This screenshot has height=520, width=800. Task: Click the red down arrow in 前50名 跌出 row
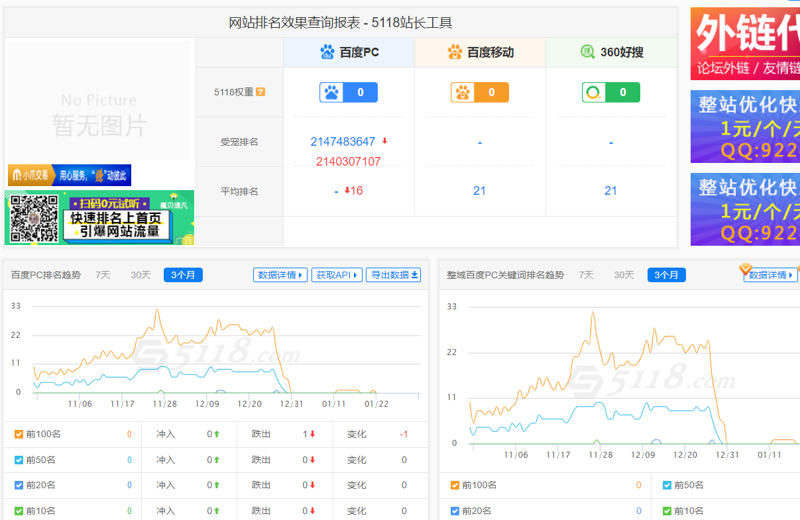coord(312,460)
